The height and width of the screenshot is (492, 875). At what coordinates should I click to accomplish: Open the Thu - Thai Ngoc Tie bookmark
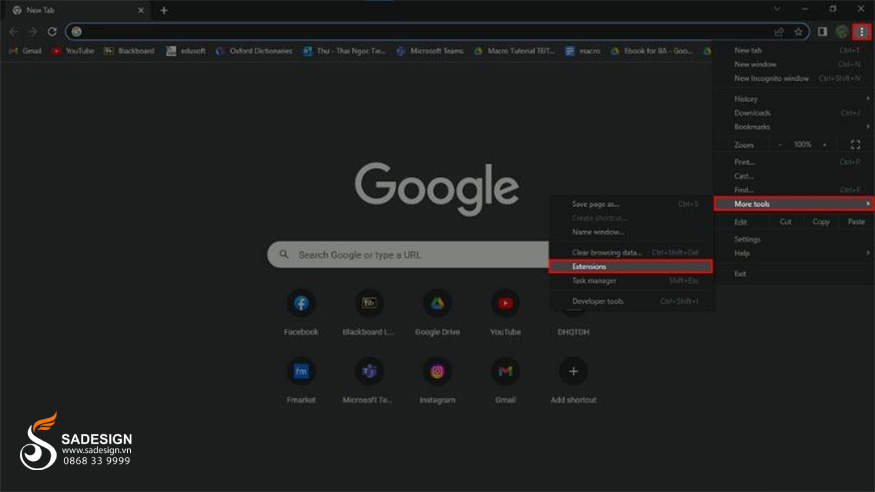pos(345,51)
